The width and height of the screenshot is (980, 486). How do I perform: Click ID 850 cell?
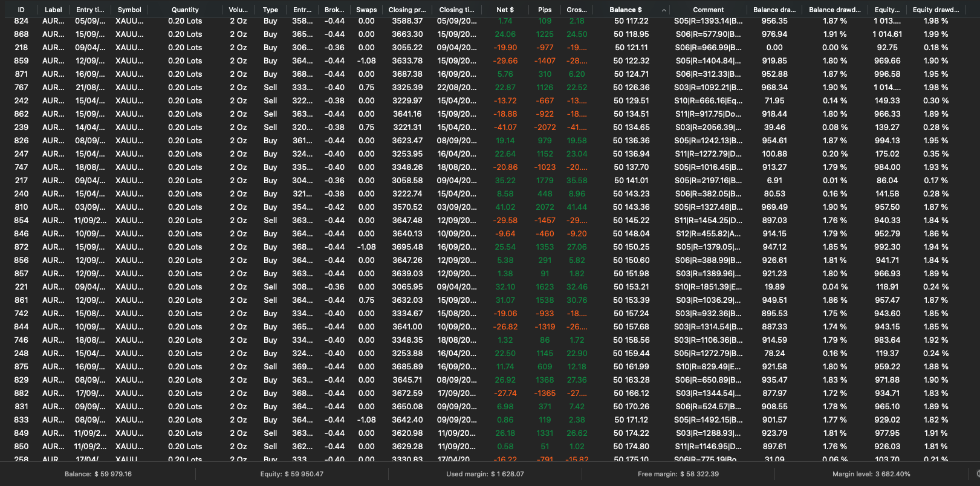[21, 447]
